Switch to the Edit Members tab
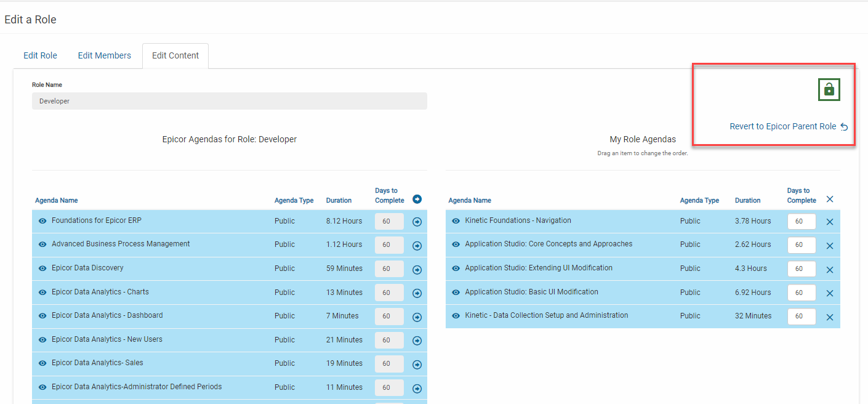Viewport: 868px width, 404px height. coord(105,55)
